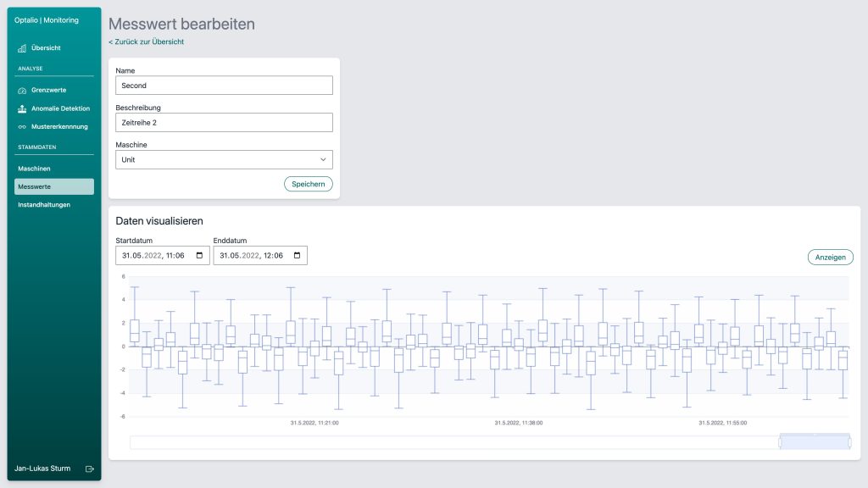Click the Optalio | Monitoring title
The image size is (868, 488).
(47, 20)
